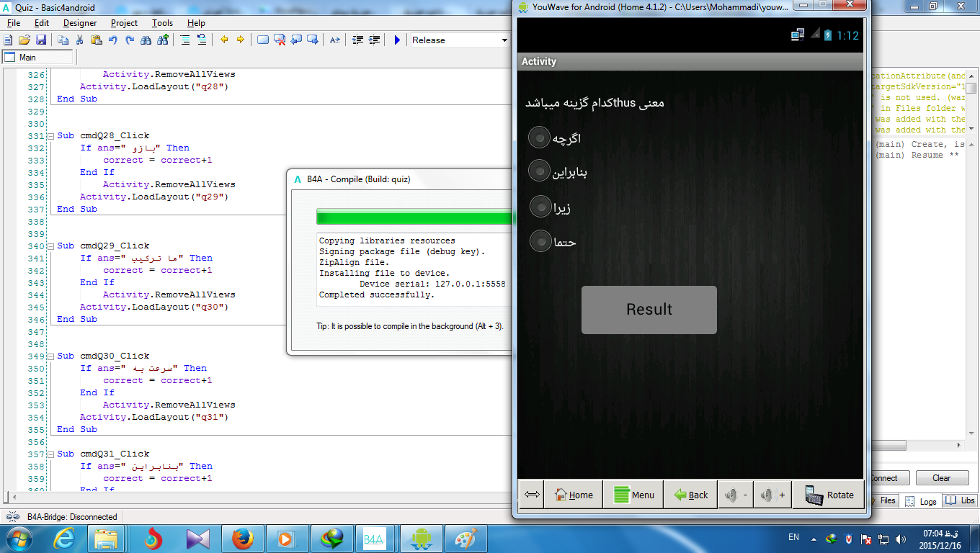This screenshot has width=980, height=553.
Task: Tap the Result button in emulator
Action: point(649,310)
